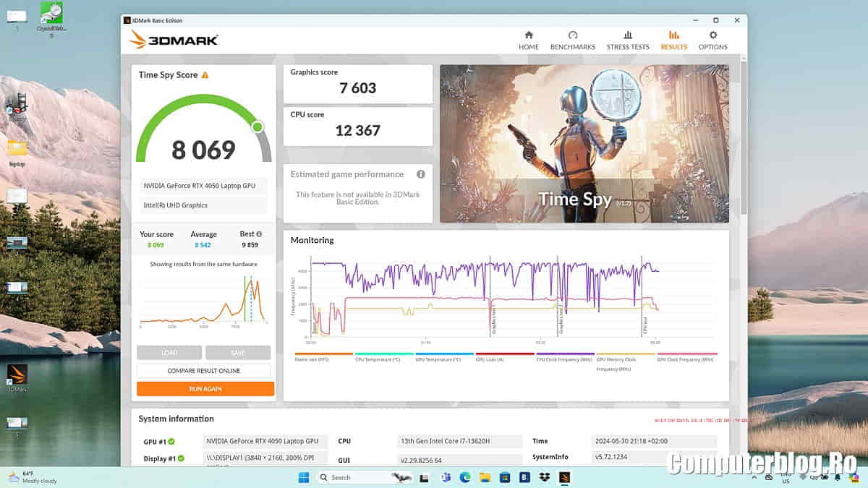Click the info icon next to Best score
This screenshot has height=488, width=868.
coord(259,234)
